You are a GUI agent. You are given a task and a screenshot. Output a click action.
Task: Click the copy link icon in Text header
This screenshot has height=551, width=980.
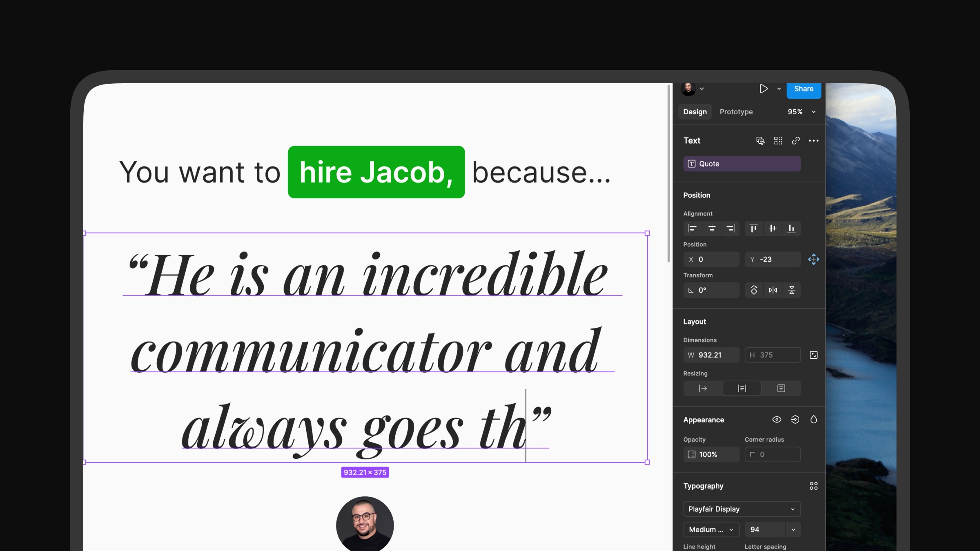pos(796,141)
